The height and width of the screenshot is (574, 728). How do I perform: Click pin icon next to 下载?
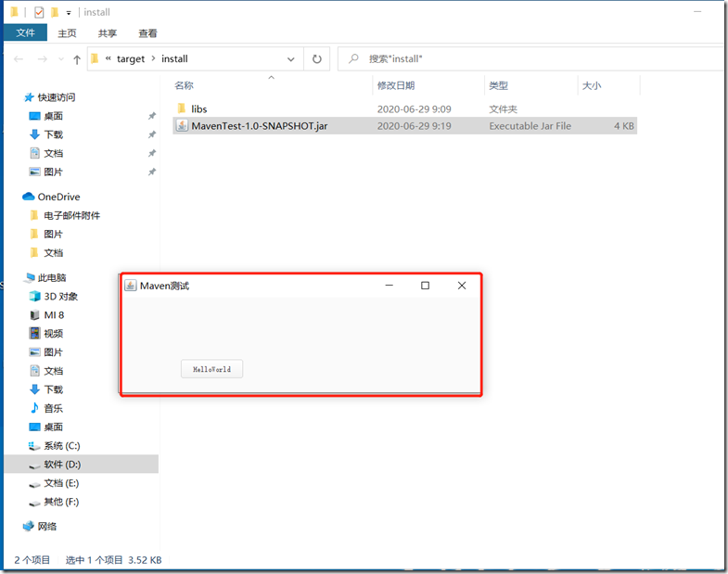pyautogui.click(x=152, y=134)
